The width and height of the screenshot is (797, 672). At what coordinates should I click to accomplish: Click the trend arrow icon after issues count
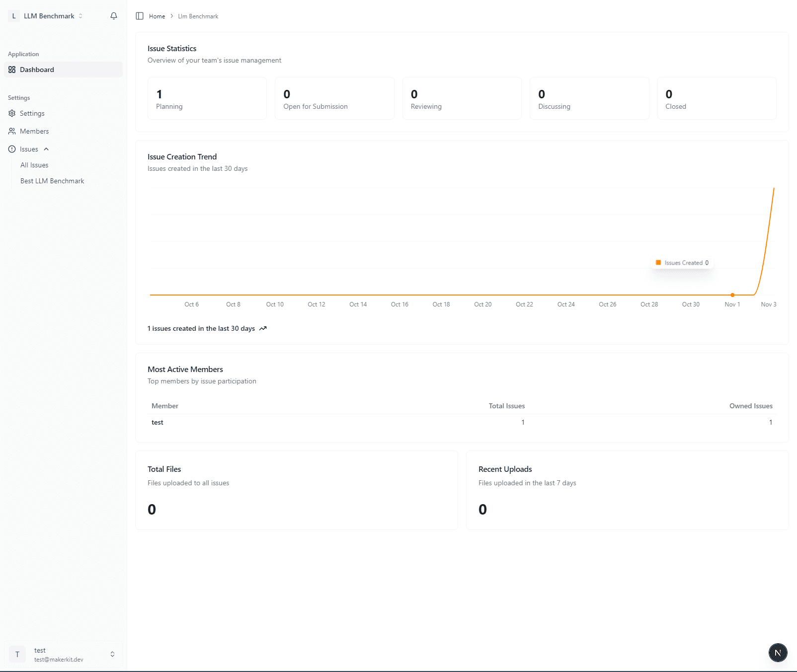point(263,328)
